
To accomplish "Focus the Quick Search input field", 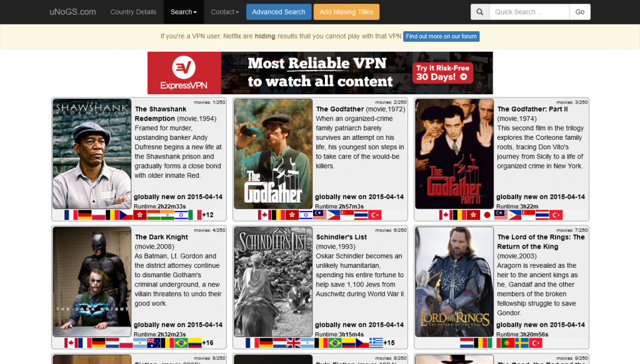I will [x=529, y=12].
